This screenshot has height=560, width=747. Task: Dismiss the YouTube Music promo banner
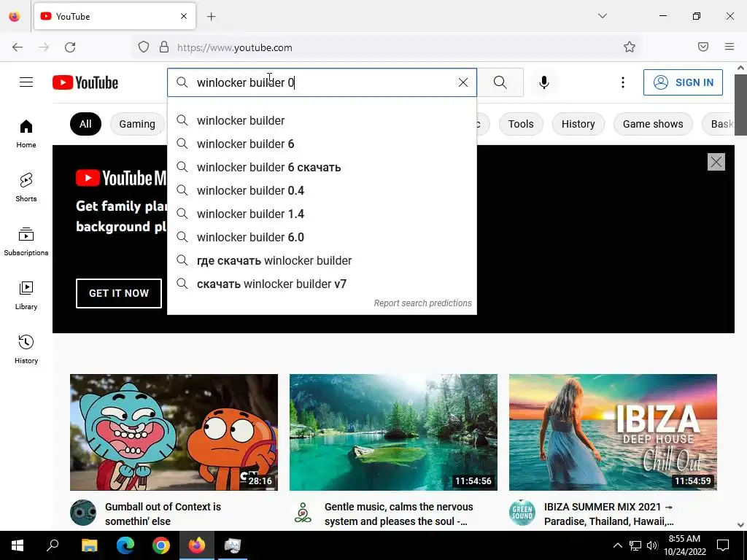tap(716, 162)
